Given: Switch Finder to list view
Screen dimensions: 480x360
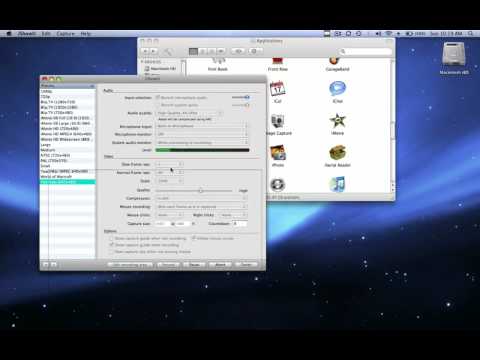Looking at the screenshot, I should pyautogui.click(x=203, y=51).
